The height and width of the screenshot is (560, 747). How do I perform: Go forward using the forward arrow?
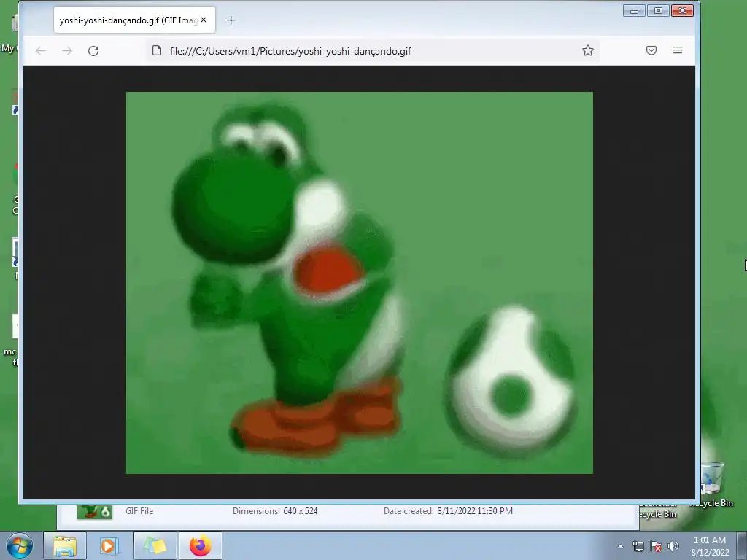coord(67,51)
